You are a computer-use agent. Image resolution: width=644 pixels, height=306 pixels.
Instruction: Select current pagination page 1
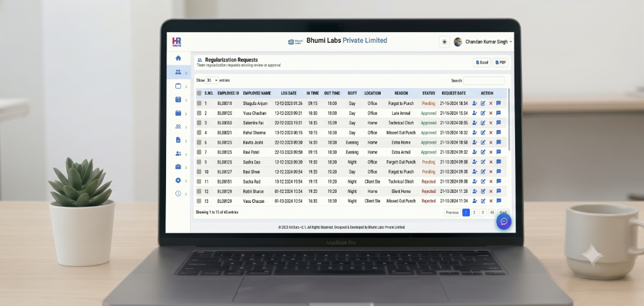466,212
